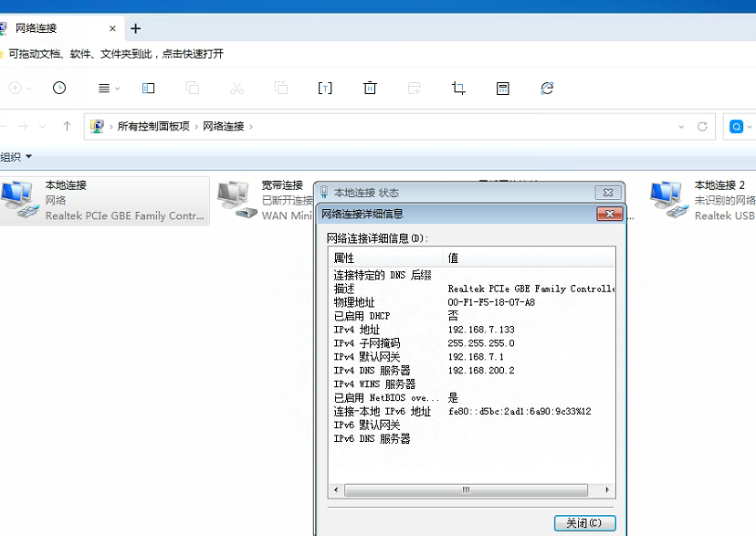Open dropdown arrow beside view list icon

(117, 89)
